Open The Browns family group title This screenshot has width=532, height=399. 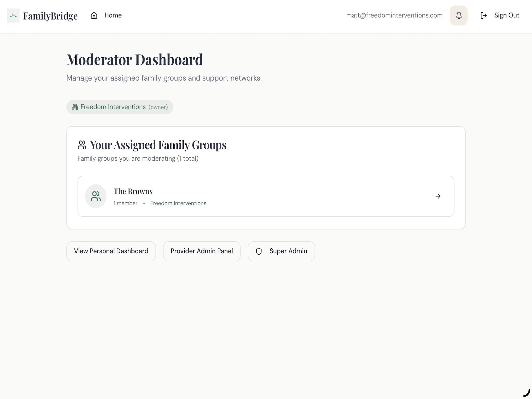(133, 191)
